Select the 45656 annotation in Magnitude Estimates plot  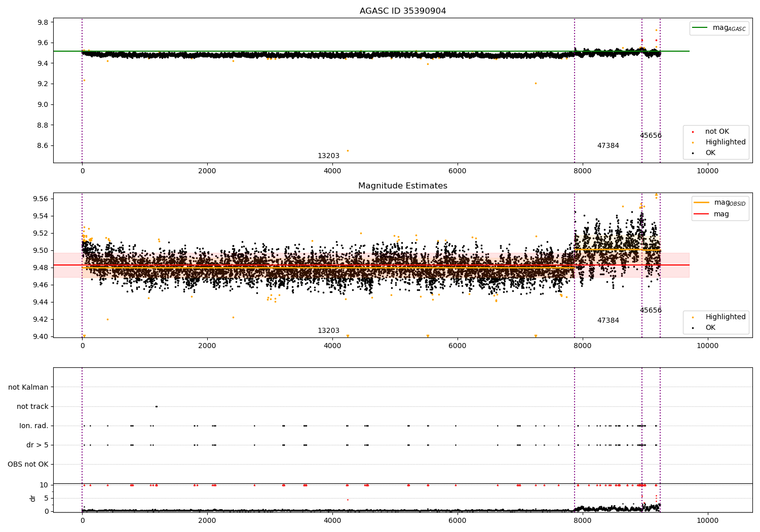[651, 311]
